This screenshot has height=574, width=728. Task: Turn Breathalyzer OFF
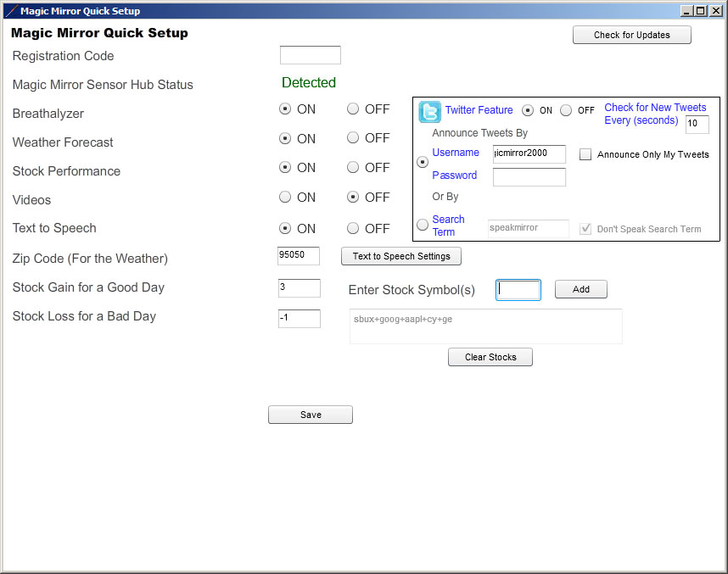pos(353,109)
